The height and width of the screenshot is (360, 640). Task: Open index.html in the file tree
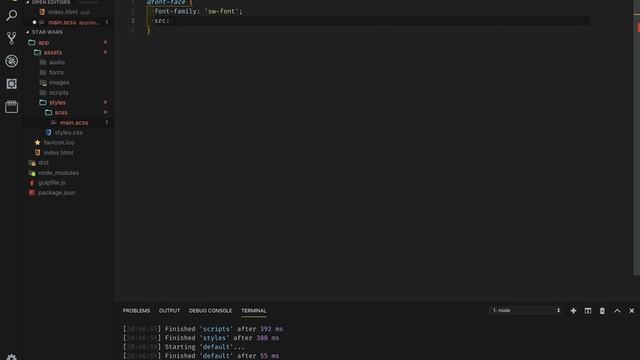(x=58, y=153)
